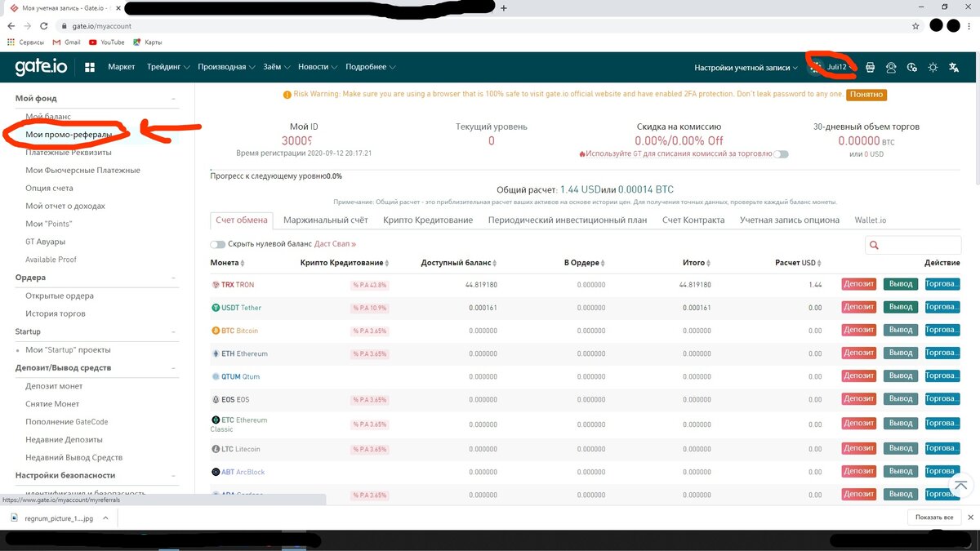
Task: Open the square grid apps menu icon
Action: pos(90,67)
